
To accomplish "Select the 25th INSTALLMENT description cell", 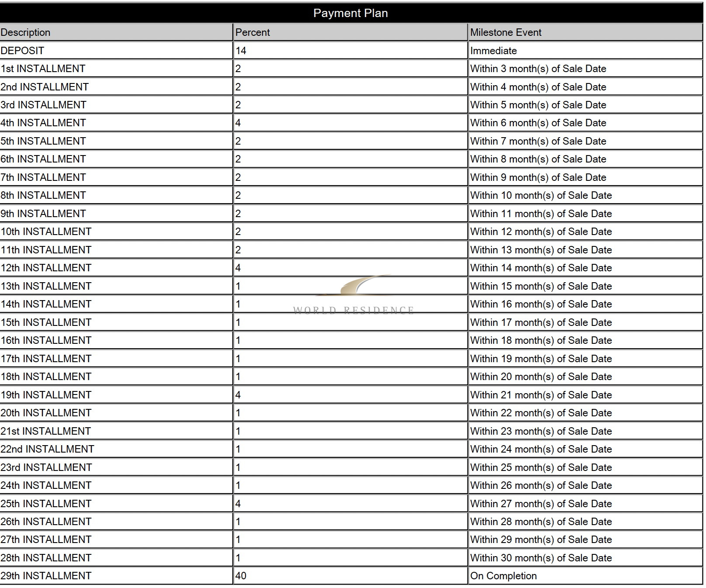I will (116, 504).
